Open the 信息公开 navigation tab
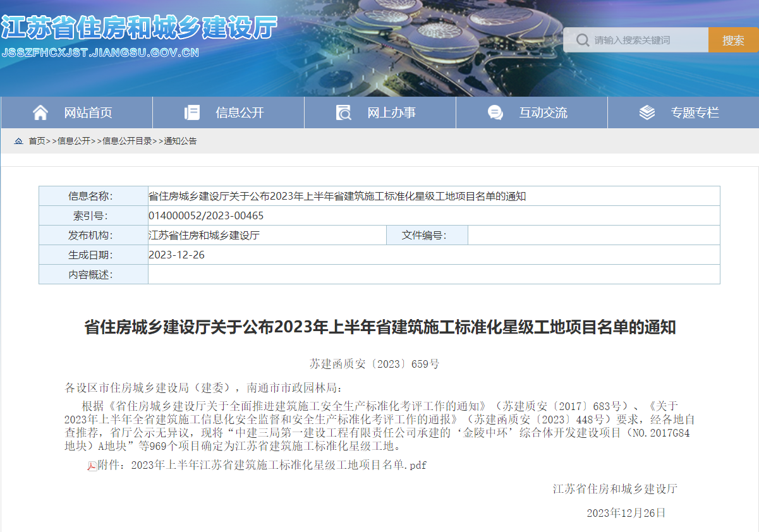The image size is (759, 532). click(240, 112)
